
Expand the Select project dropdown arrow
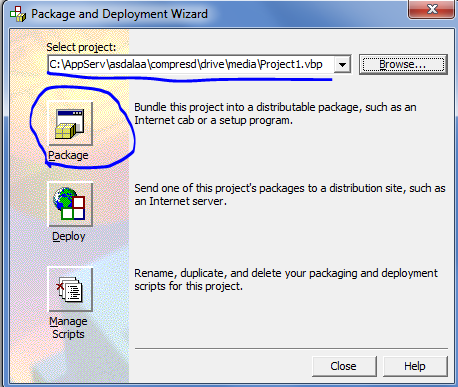342,64
